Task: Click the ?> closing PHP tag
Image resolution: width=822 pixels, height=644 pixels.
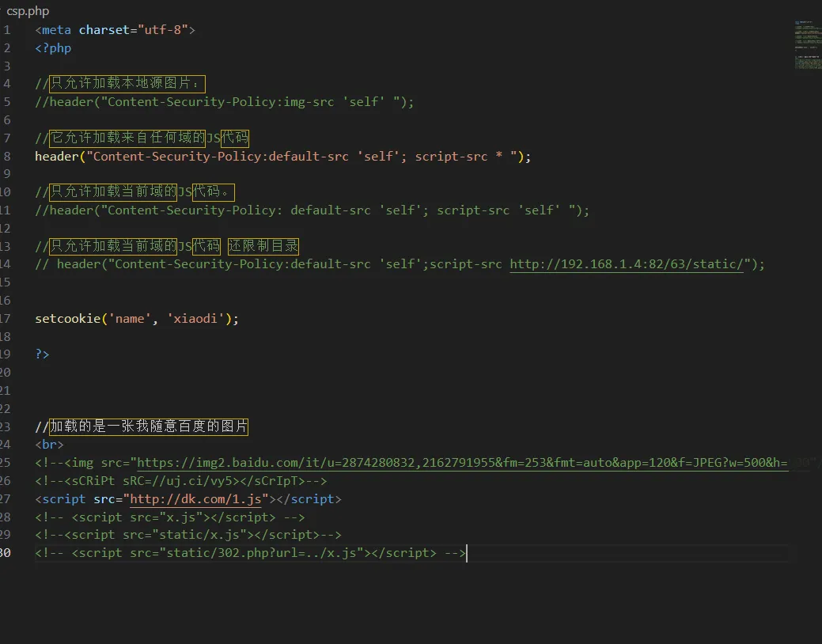Action: pos(42,354)
